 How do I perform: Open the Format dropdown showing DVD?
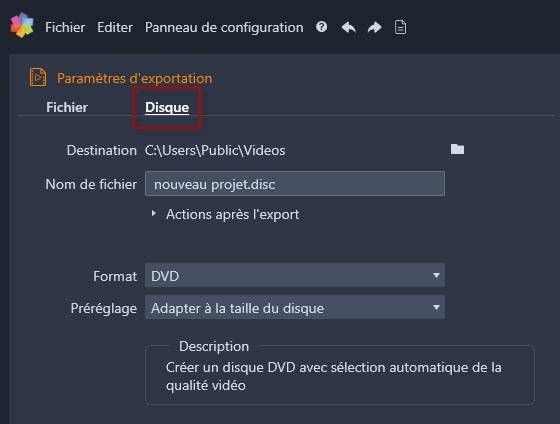295,275
